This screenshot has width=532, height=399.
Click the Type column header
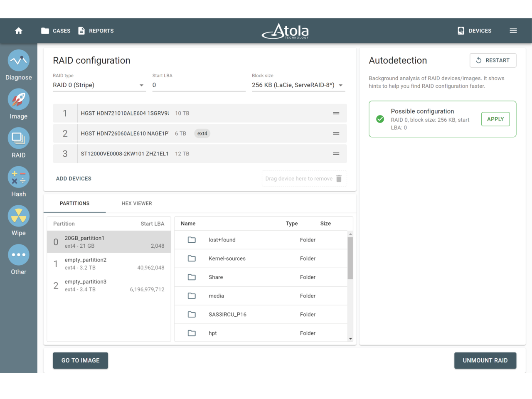[292, 224]
